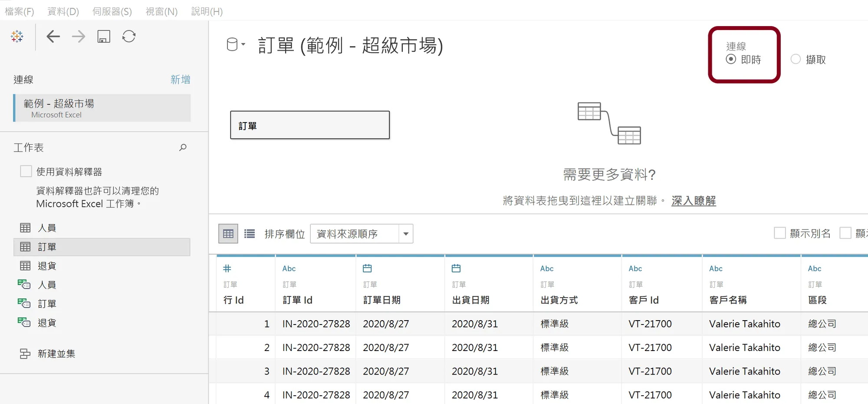Click the 客戶名稱 column header name
This screenshot has height=404, width=868.
pos(728,300)
